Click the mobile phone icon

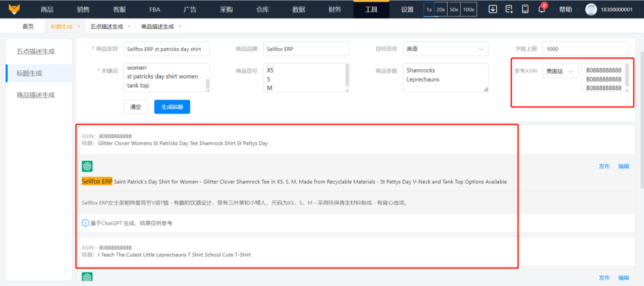(525, 9)
